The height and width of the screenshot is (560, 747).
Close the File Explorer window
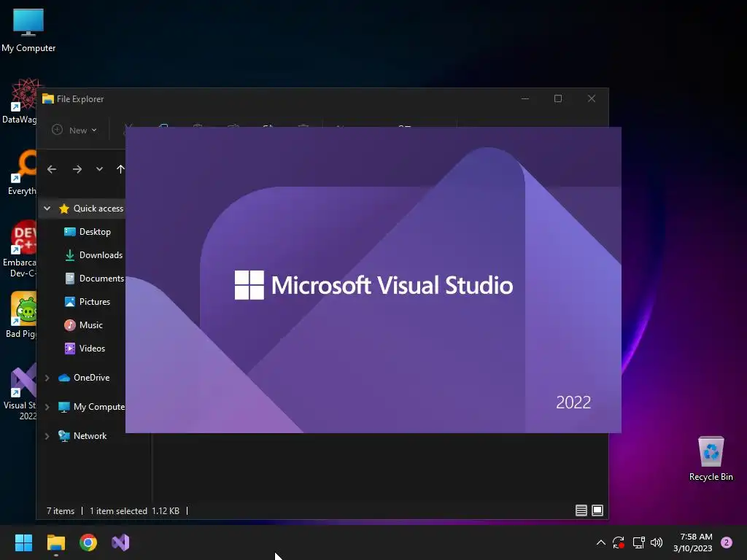591,98
